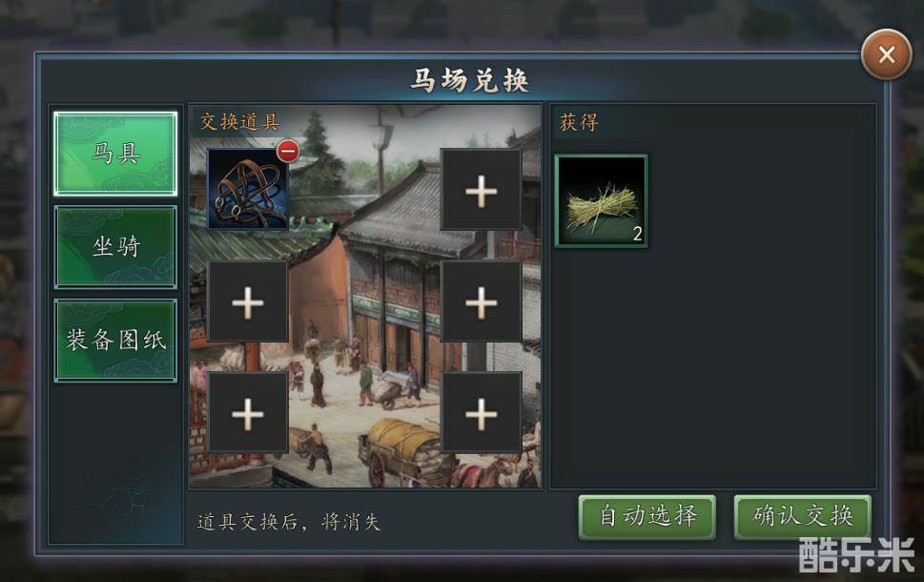The image size is (924, 582).
Task: Close the 马场兑换 dialog
Action: coord(886,54)
